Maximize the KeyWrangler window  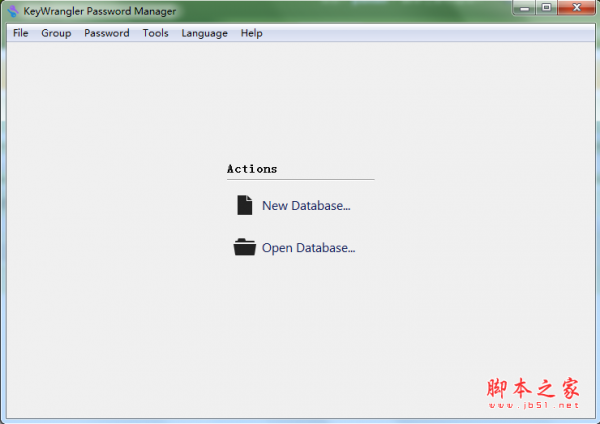pyautogui.click(x=546, y=8)
